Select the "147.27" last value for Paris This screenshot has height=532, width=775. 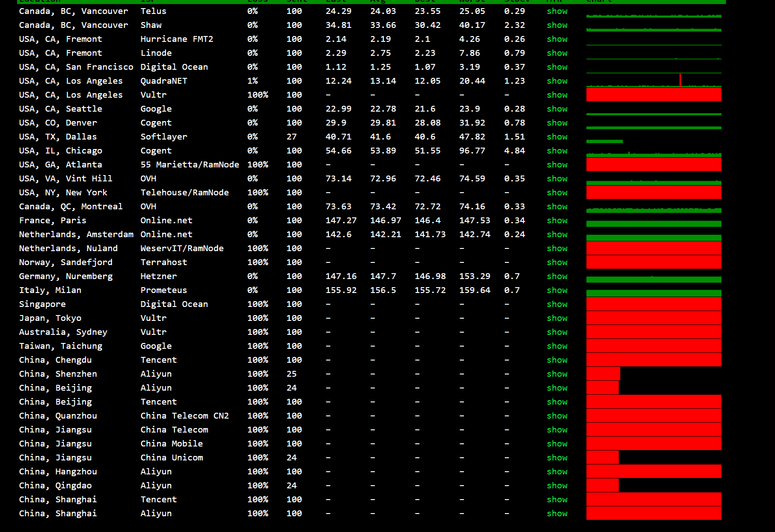[x=341, y=221]
